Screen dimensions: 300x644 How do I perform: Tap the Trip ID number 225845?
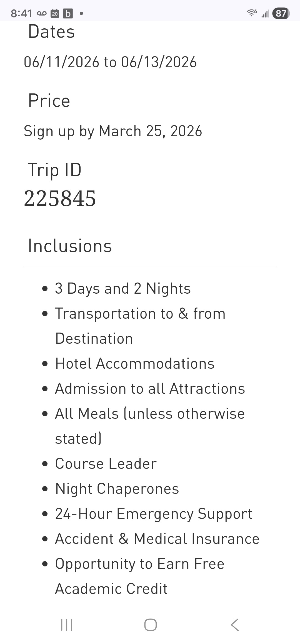tap(60, 198)
